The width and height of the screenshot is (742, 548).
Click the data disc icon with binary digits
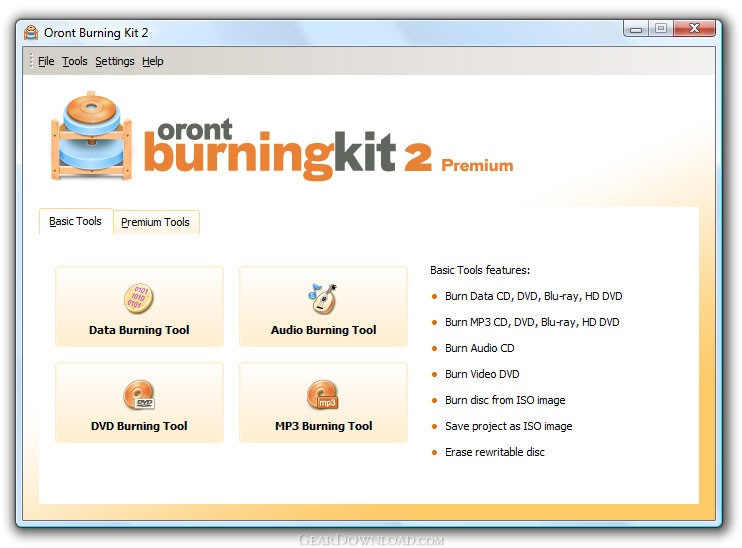point(138,298)
